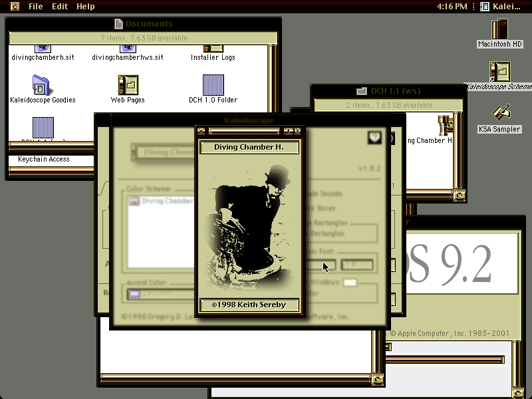Click the rightmost title bar widget on the Diving Chamber splash
Screen dimensions: 532x399
pyautogui.click(x=297, y=130)
